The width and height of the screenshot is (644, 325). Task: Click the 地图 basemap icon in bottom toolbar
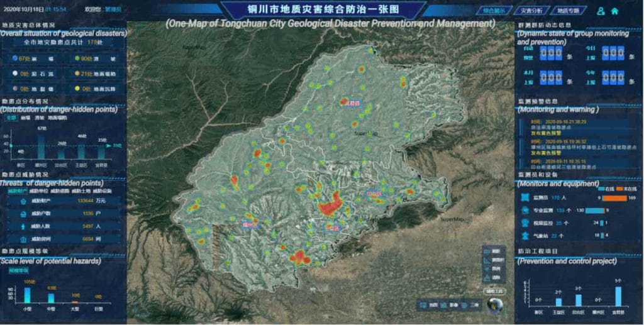click(424, 305)
